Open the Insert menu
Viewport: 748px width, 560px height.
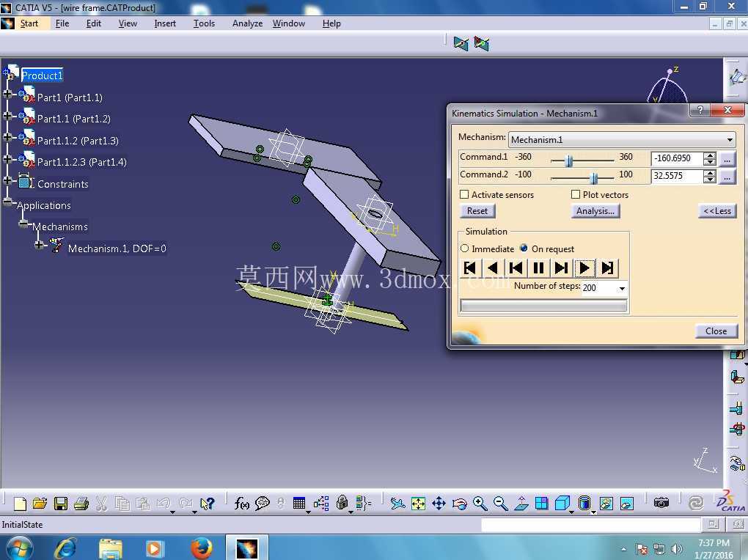[164, 23]
